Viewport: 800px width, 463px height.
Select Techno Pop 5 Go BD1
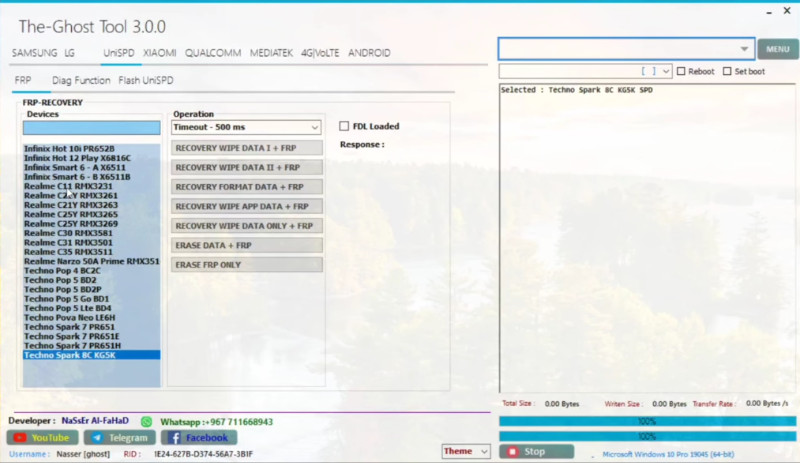coord(66,299)
